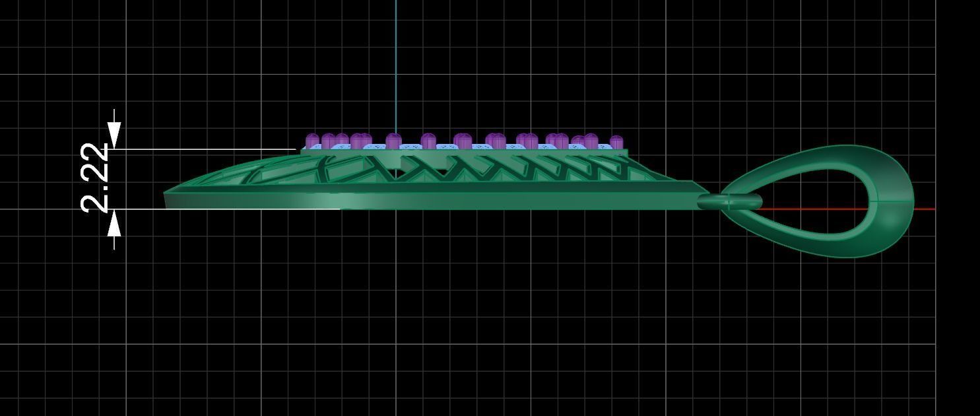Viewport: 980px width, 416px height.
Task: Click the upper dimension arrowhead
Action: [x=115, y=135]
